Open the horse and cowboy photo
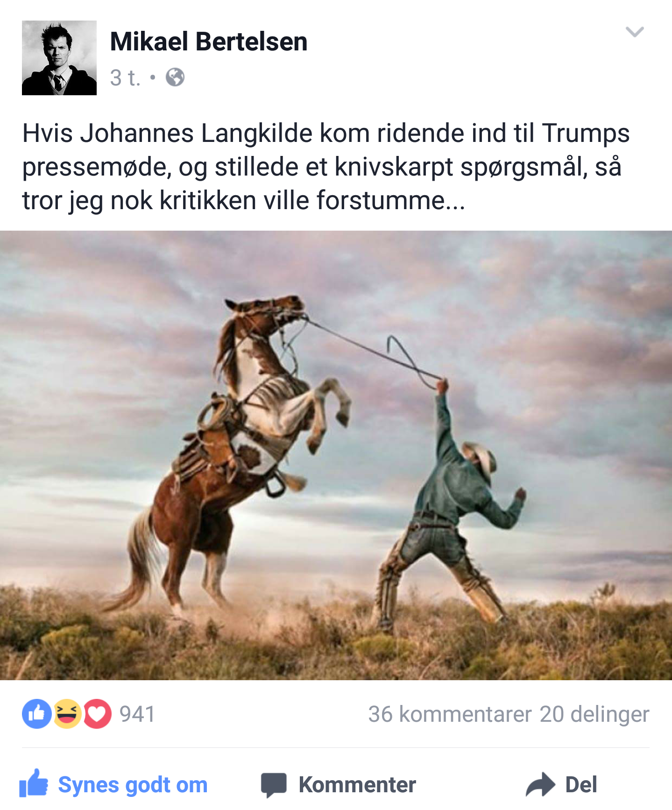This screenshot has width=672, height=810. [336, 455]
